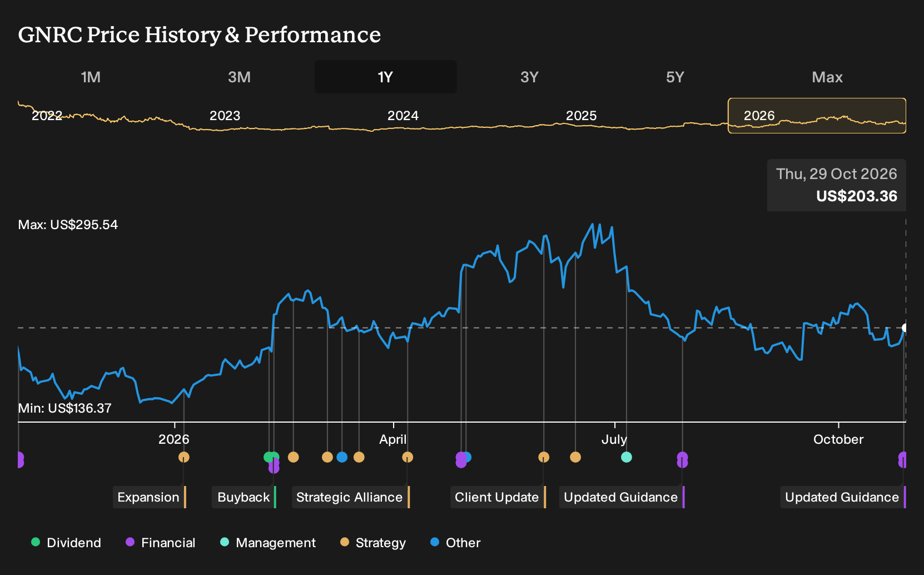Click the Min: US$136.37 label
This screenshot has height=575, width=924.
(x=64, y=408)
